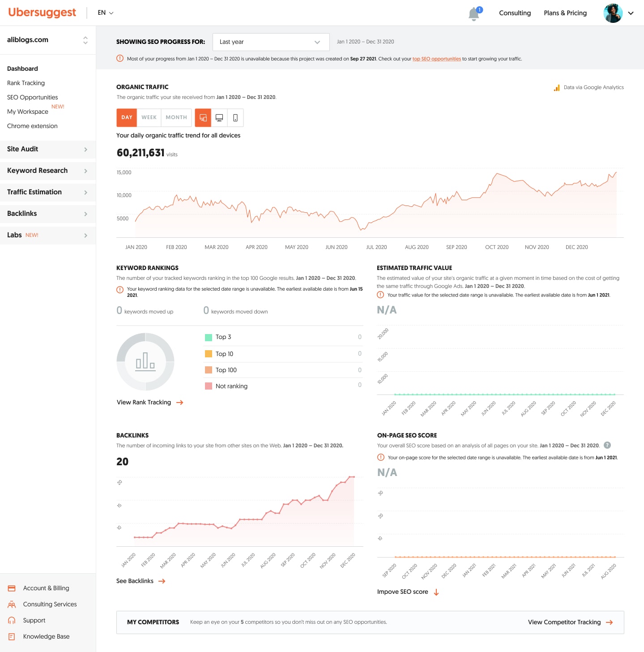Click the organic traffic line chart
Image resolution: width=644 pixels, height=652 pixels.
pyautogui.click(x=370, y=204)
